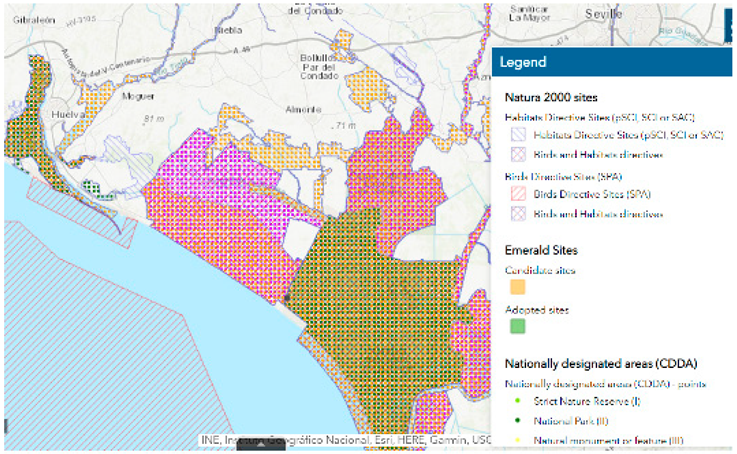Click "Strict Nature Reserve (I)" legend text

pyautogui.click(x=587, y=401)
